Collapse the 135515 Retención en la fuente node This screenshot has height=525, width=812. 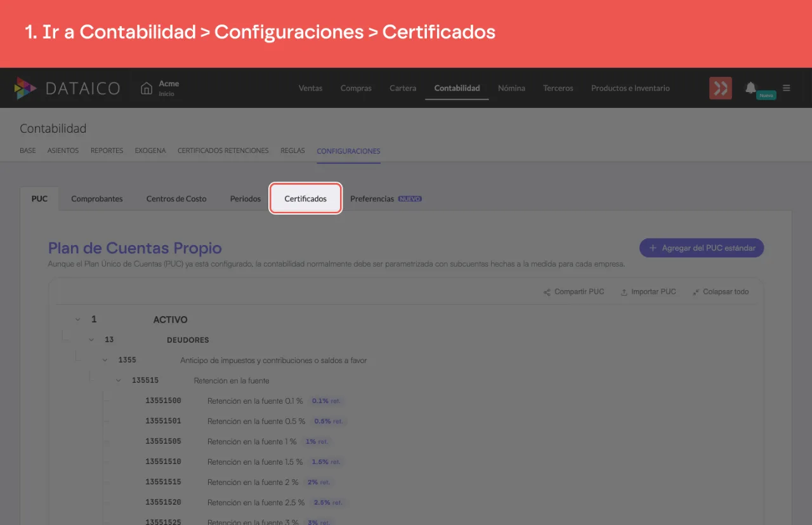coord(118,380)
